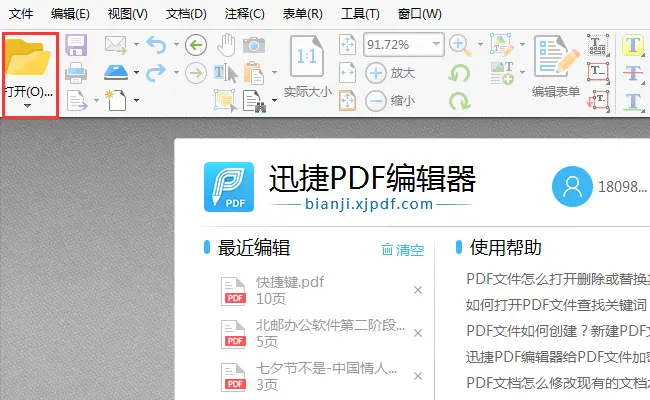Select the comment selection tool

pyautogui.click(x=226, y=101)
